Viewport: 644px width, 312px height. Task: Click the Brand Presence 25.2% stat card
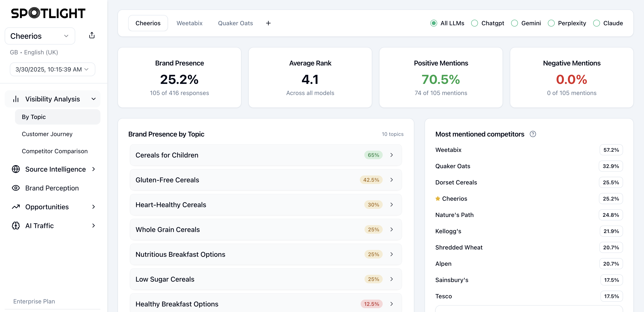[x=179, y=78]
